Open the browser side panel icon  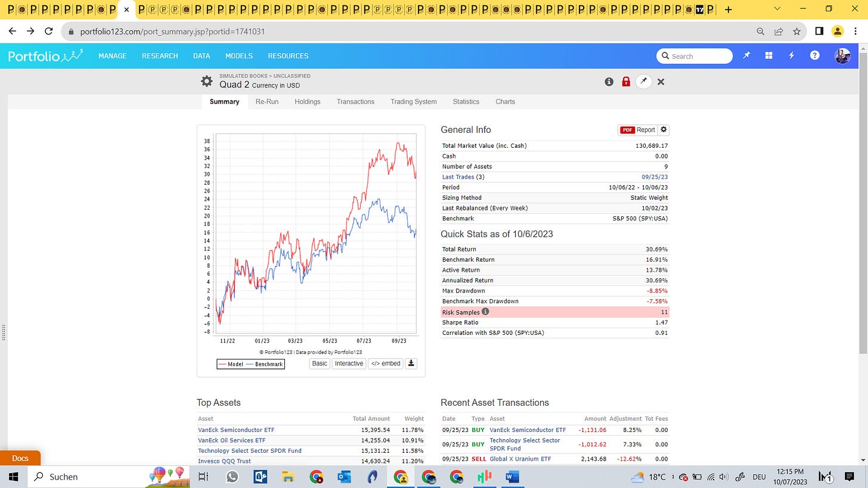[x=819, y=31]
